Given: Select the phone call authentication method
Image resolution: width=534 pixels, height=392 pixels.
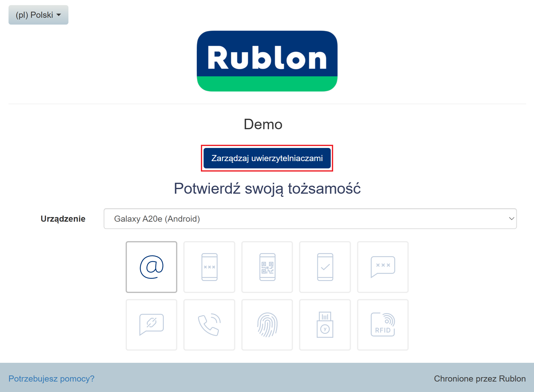Looking at the screenshot, I should pos(209,325).
